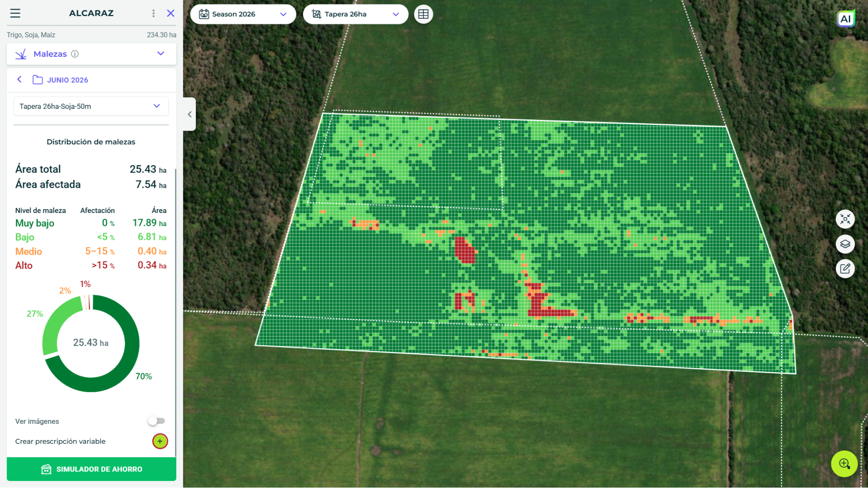Toggle the Ver imágenes switch

(x=156, y=421)
